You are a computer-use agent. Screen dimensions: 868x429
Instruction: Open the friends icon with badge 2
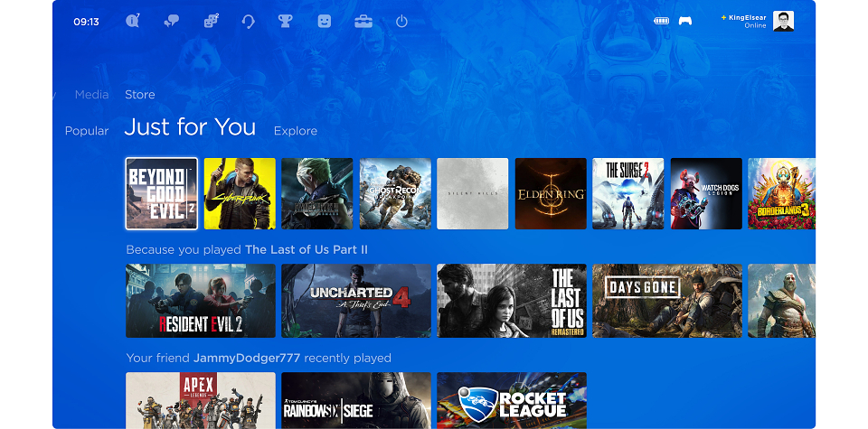click(211, 22)
